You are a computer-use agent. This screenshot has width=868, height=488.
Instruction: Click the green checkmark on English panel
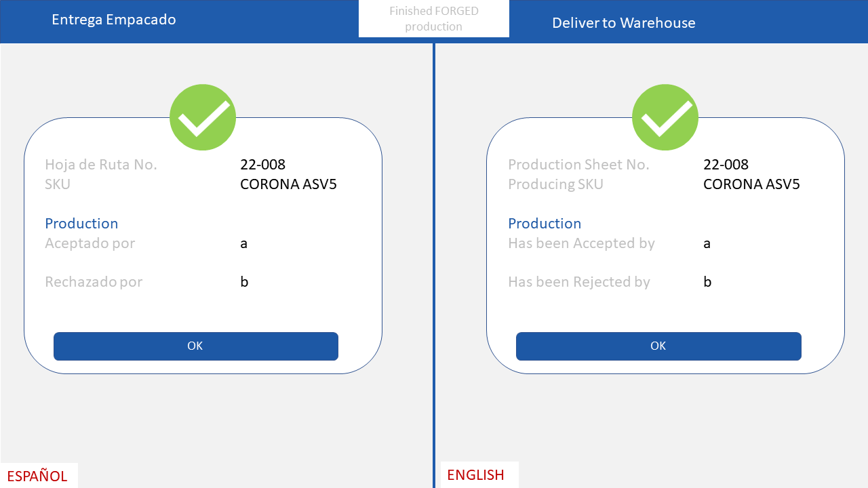point(665,117)
